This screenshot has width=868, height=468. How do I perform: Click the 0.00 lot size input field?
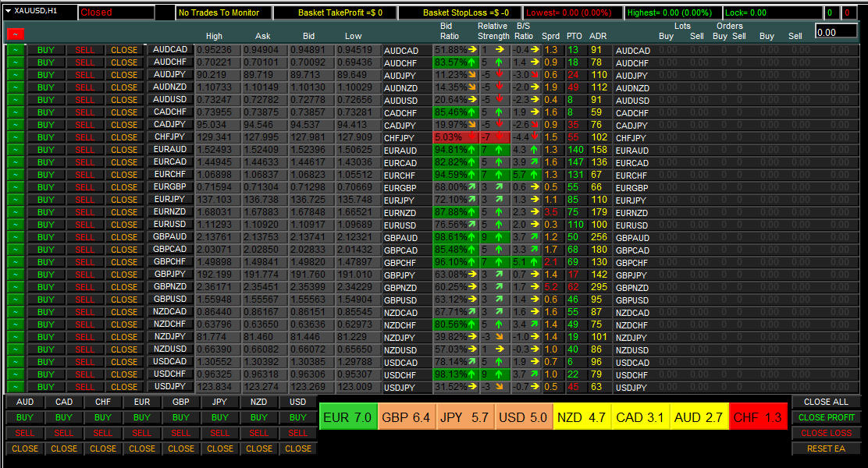[837, 32]
